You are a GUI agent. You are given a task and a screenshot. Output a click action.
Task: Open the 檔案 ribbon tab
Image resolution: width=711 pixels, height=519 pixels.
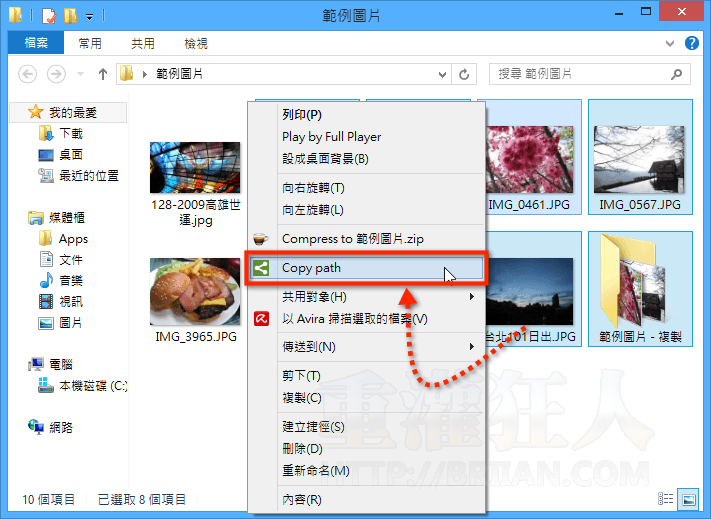click(35, 44)
